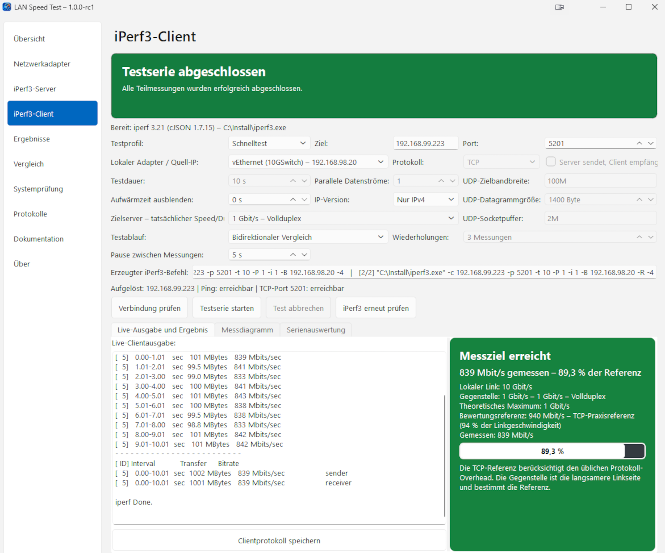The height and width of the screenshot is (553, 665).
Task: Decrease Wiederholungen with the down arrow
Action: (x=651, y=237)
